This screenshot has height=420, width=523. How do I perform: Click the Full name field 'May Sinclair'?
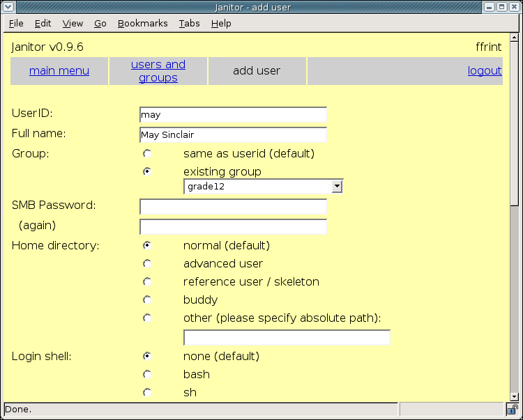(233, 135)
